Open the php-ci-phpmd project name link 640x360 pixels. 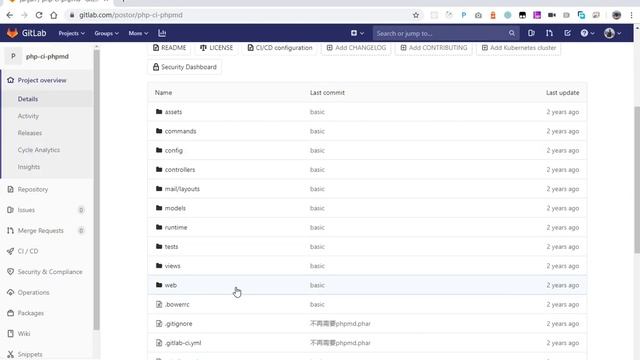click(47, 56)
